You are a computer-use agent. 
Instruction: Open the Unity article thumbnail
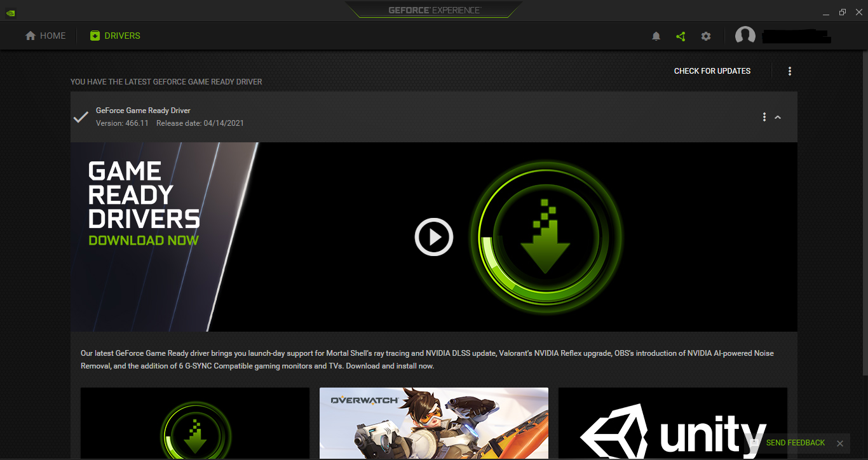click(x=673, y=424)
